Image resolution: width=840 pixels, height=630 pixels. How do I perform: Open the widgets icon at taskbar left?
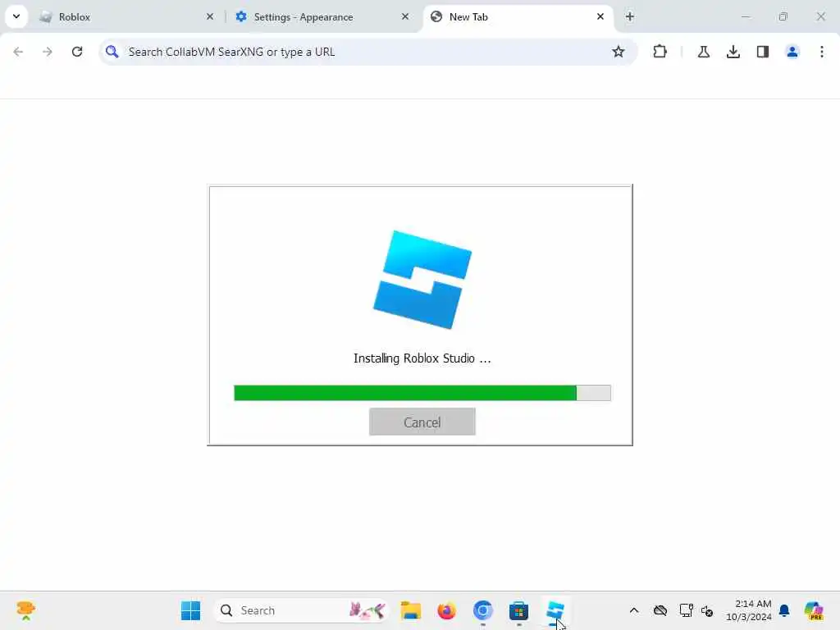point(25,610)
